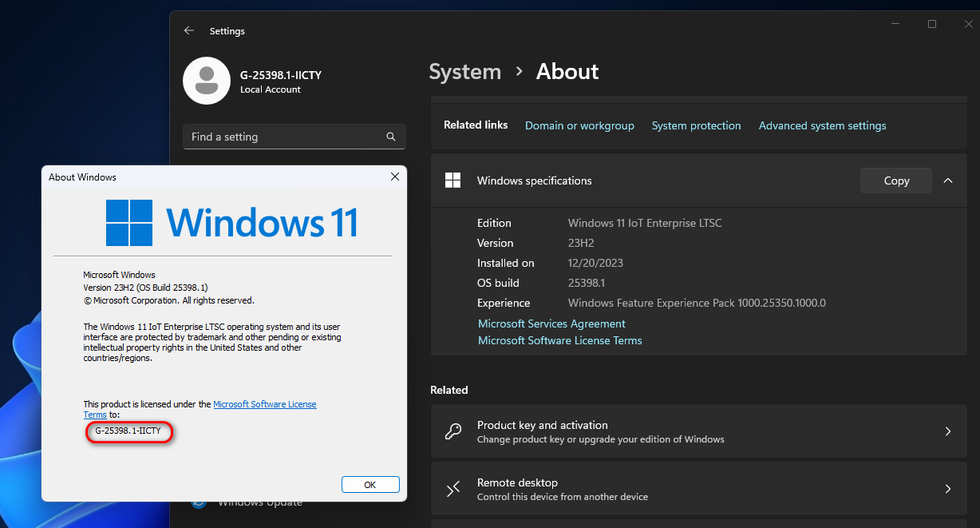Click the OS build value 25398.1

click(x=587, y=283)
